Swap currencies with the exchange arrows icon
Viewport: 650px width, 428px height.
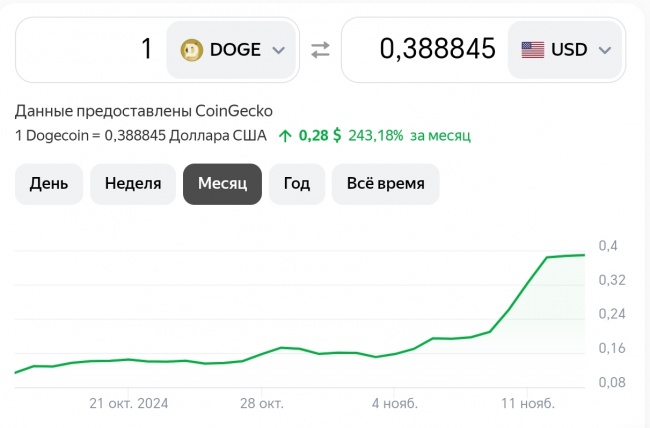[x=320, y=50]
